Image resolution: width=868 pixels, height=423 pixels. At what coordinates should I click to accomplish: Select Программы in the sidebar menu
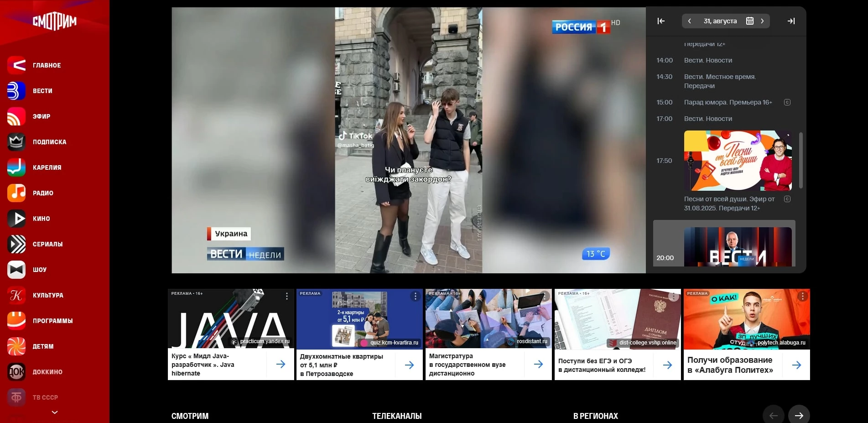(52, 321)
